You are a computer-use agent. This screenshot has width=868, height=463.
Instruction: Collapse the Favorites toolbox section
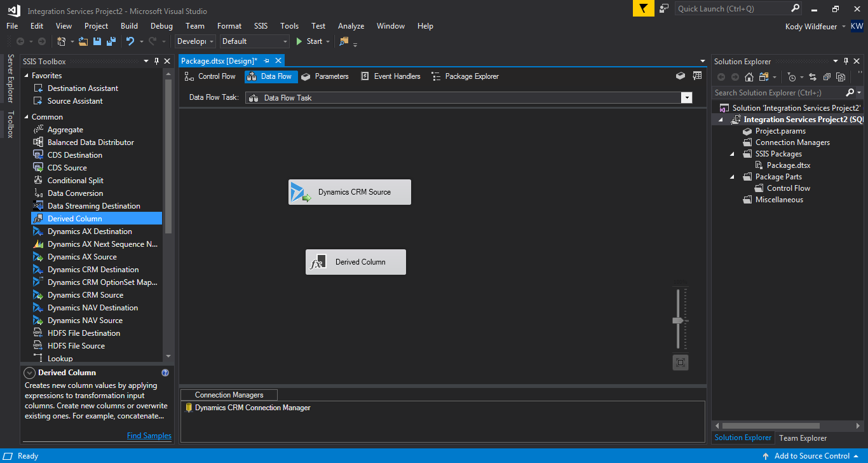click(27, 76)
